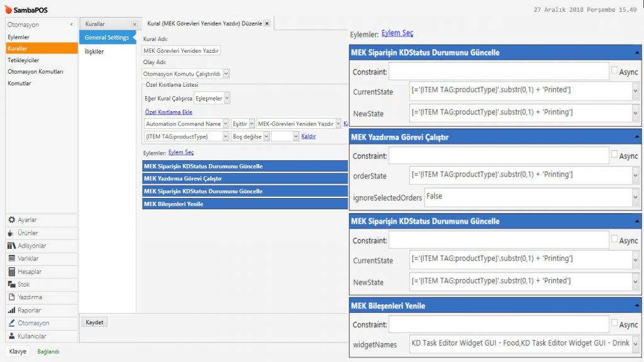Open the Olay Adı dropdown
The width and height of the screenshot is (644, 362).
click(x=226, y=74)
